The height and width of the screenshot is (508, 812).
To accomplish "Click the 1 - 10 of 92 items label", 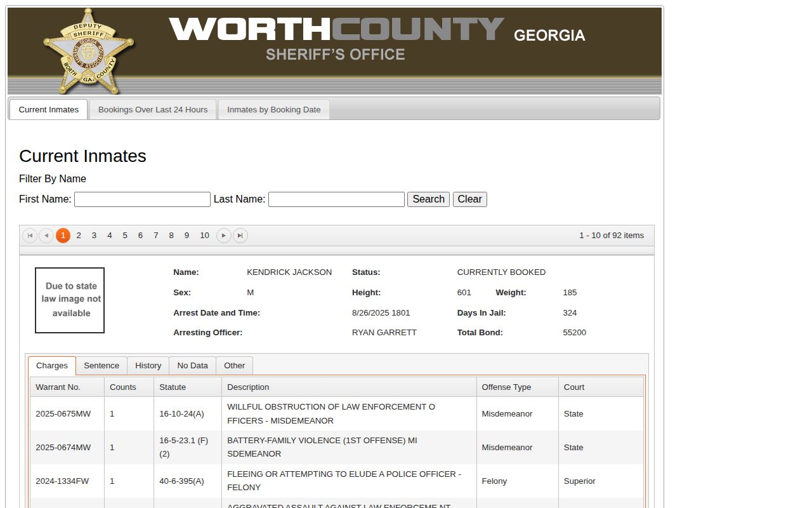I will pos(612,236).
